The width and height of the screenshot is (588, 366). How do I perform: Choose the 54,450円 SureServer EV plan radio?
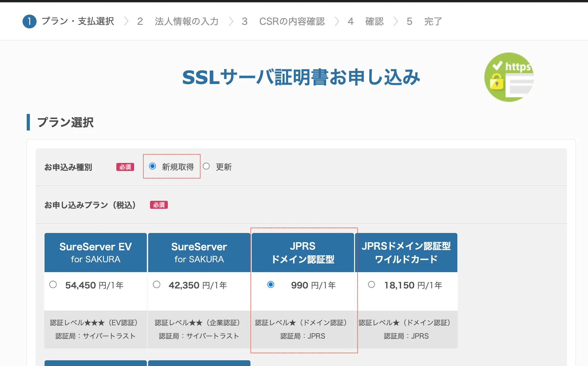coord(53,285)
